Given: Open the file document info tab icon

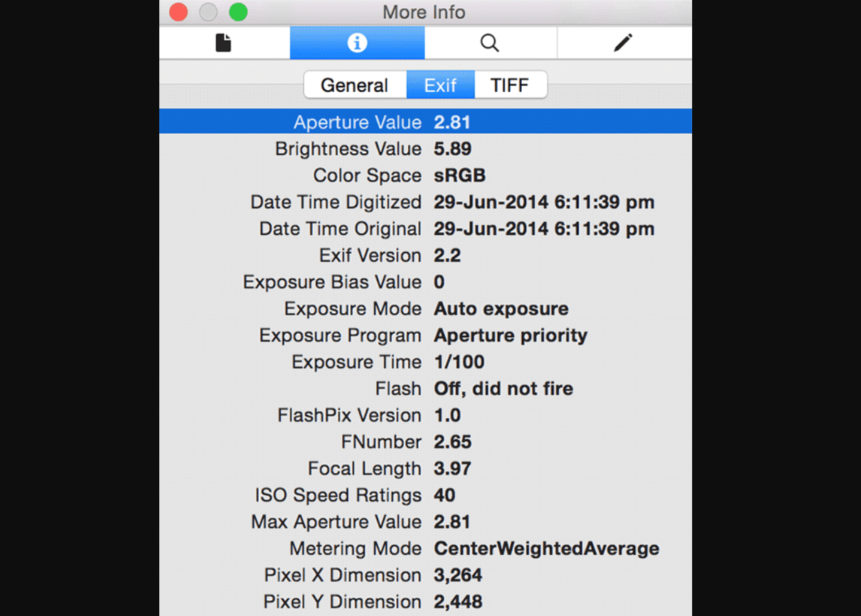Looking at the screenshot, I should 224,43.
